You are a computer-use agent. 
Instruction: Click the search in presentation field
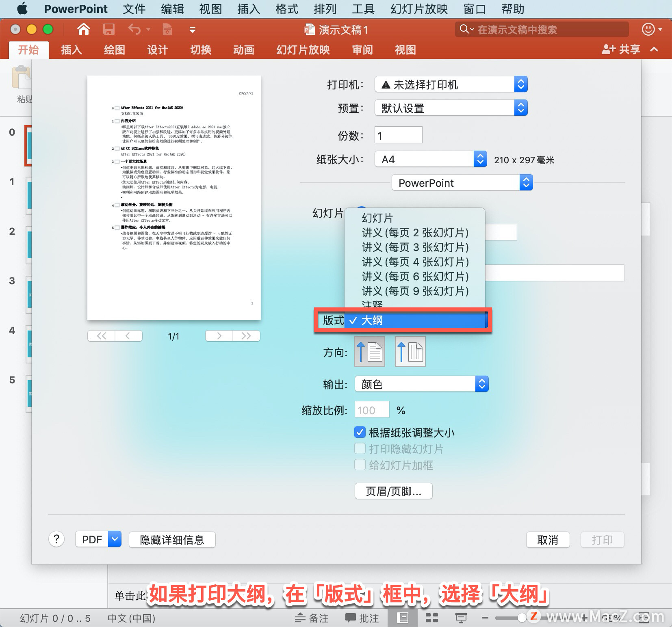pyautogui.click(x=542, y=29)
